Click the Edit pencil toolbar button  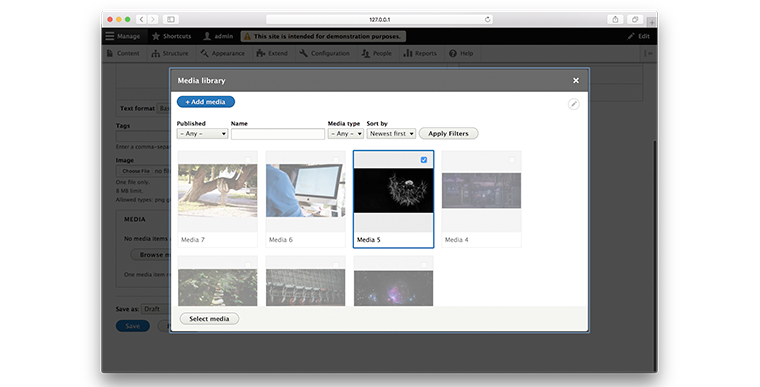pyautogui.click(x=638, y=36)
